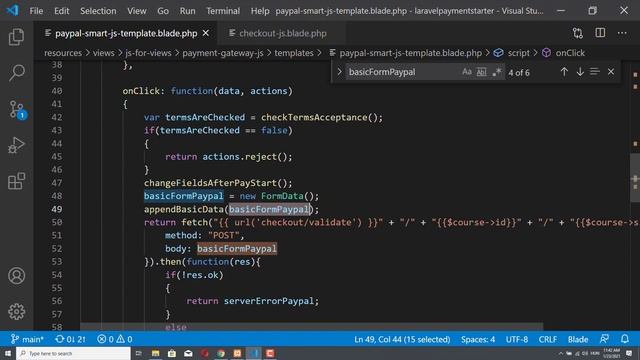Image resolution: width=640 pixels, height=360 pixels.
Task: Change end of line via CRLF
Action: pos(547,339)
